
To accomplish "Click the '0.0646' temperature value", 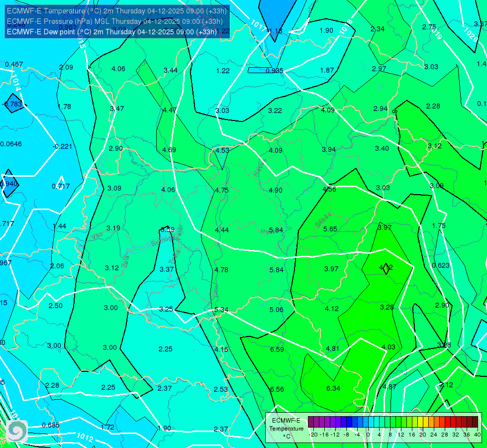I will (x=11, y=144).
